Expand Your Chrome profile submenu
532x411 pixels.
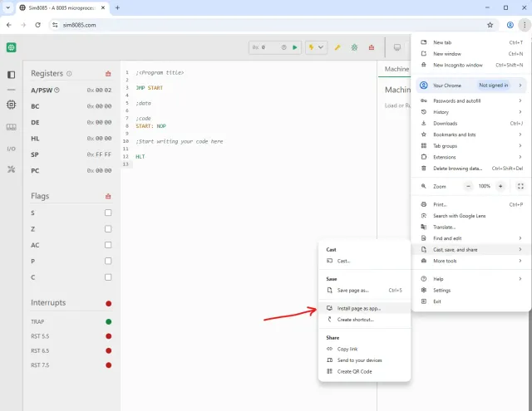(x=471, y=86)
